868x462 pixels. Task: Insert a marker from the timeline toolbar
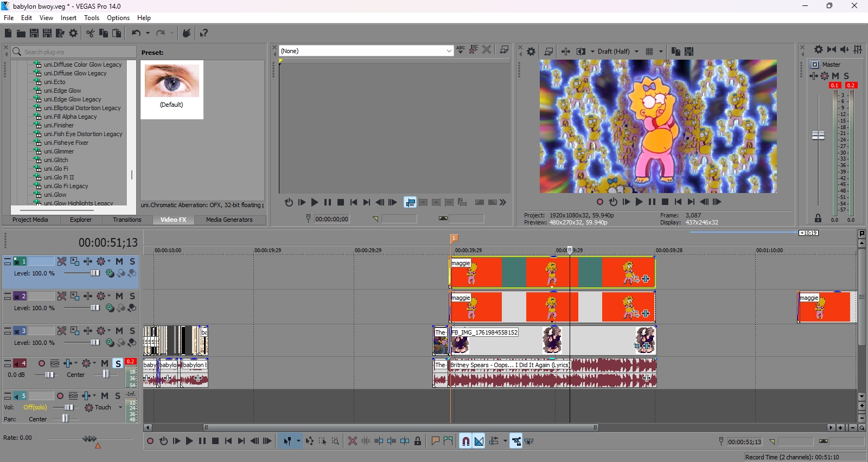point(435,441)
